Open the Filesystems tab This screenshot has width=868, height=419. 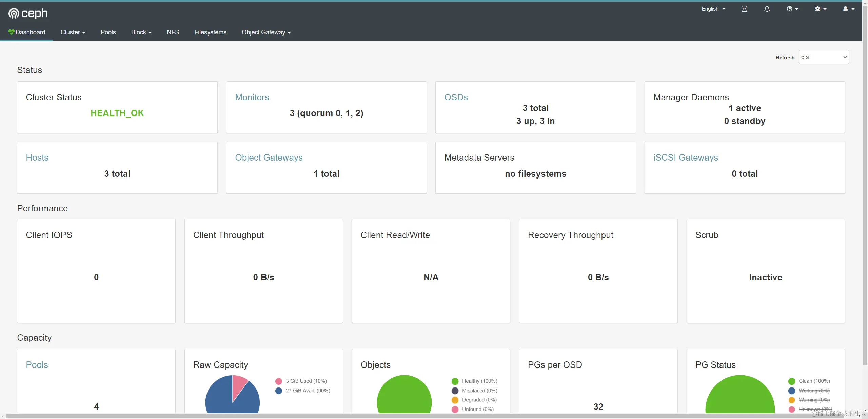[x=210, y=32]
